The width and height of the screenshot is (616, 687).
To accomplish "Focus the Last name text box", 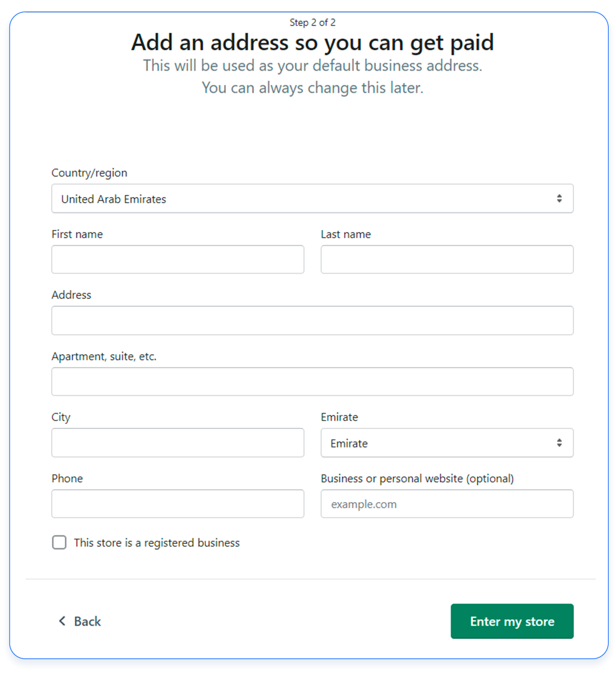I will tap(447, 259).
